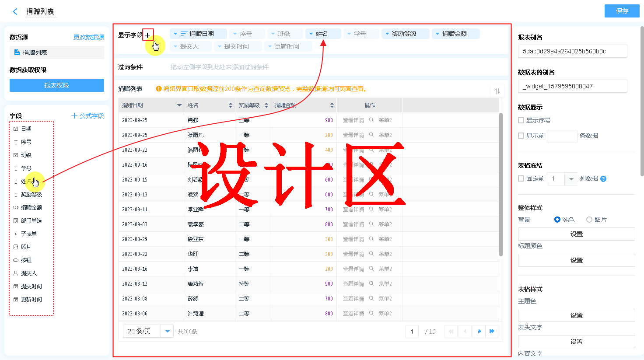Select the 捐赠日期 display field tag

(x=198, y=34)
